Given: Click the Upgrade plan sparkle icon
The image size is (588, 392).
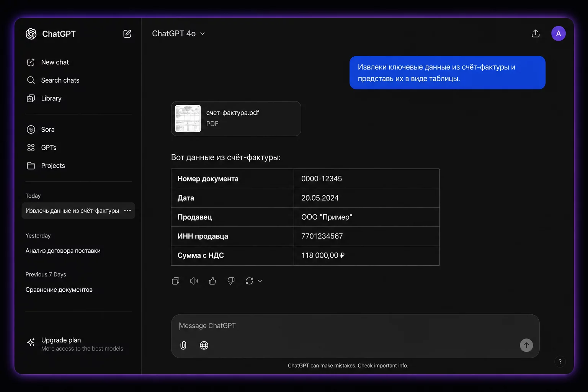Looking at the screenshot, I should click(x=31, y=342).
